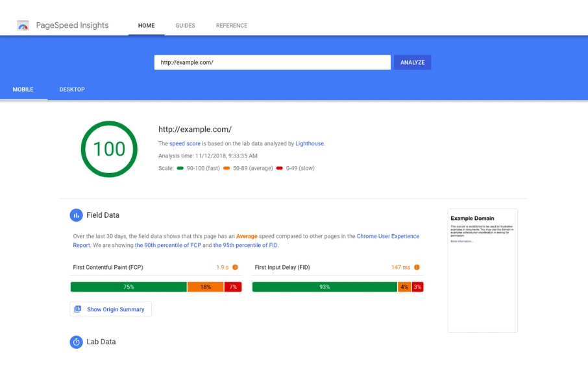Screen dimensions: 588x367
Task: Open the speed score link
Action: [x=185, y=143]
